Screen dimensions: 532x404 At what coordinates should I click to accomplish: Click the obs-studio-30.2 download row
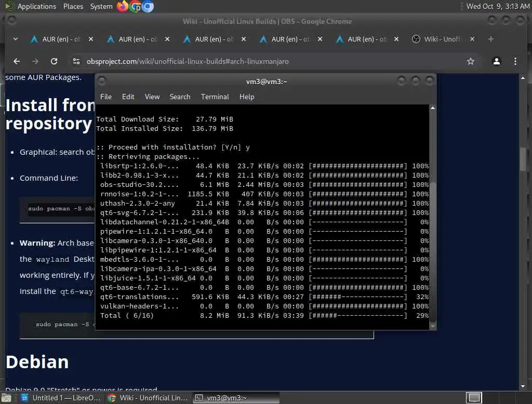[264, 184]
